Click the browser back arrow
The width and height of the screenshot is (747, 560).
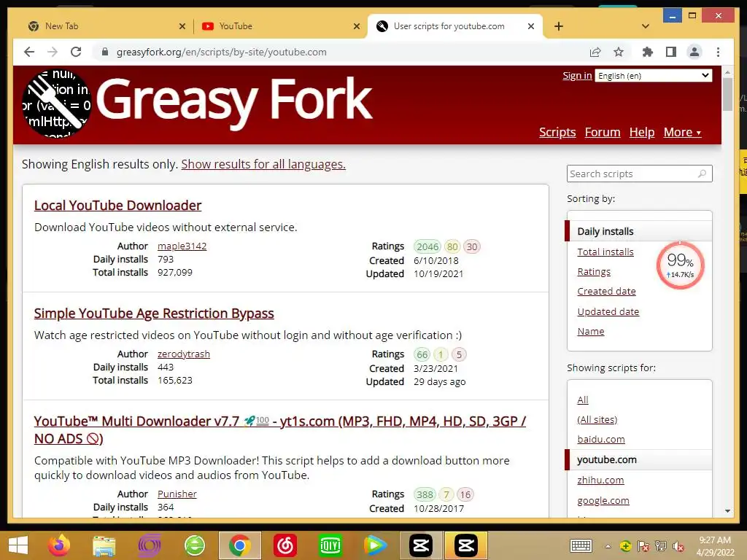tap(29, 52)
